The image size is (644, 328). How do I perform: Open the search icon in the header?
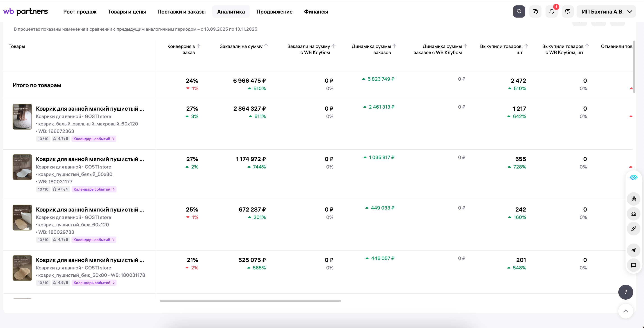pos(519,11)
